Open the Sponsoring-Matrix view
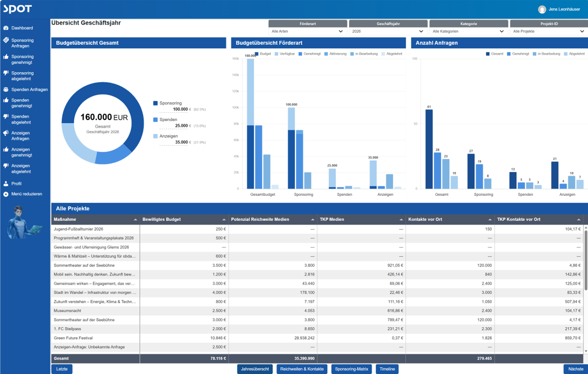The width and height of the screenshot is (588, 374). click(x=351, y=369)
